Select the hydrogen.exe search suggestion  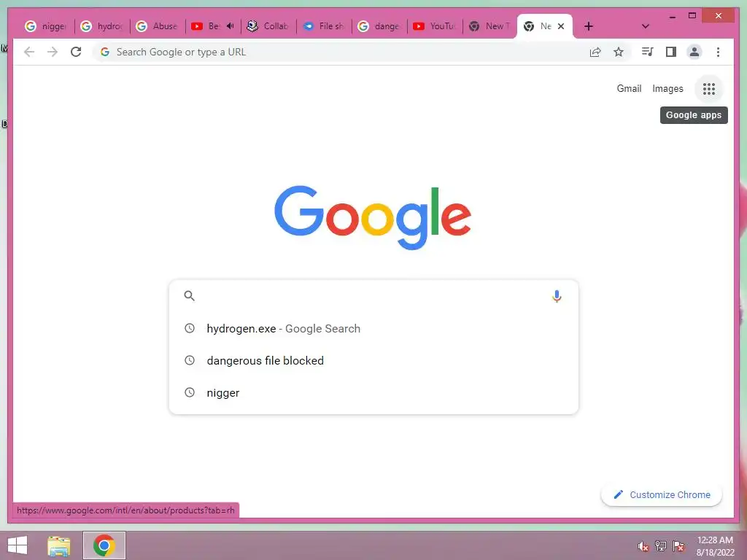pyautogui.click(x=373, y=329)
